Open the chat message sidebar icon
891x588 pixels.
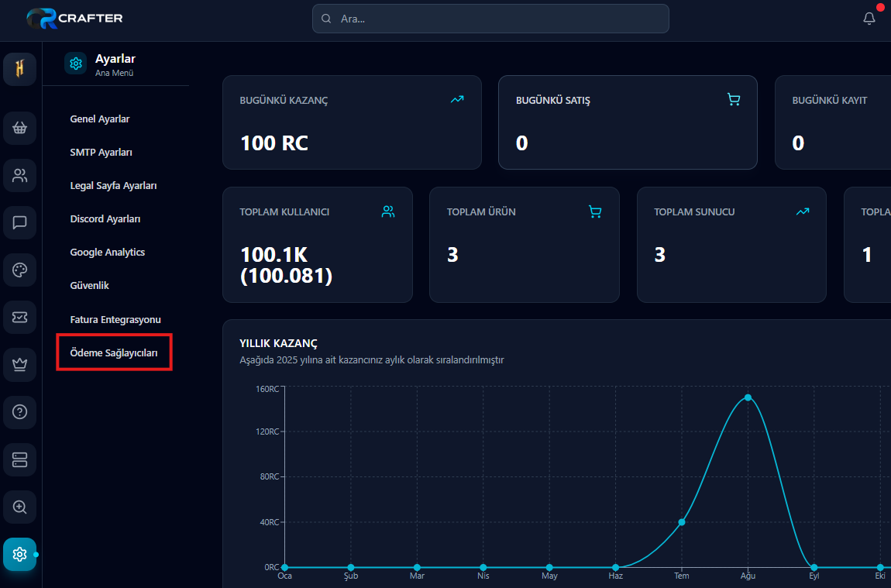(20, 222)
